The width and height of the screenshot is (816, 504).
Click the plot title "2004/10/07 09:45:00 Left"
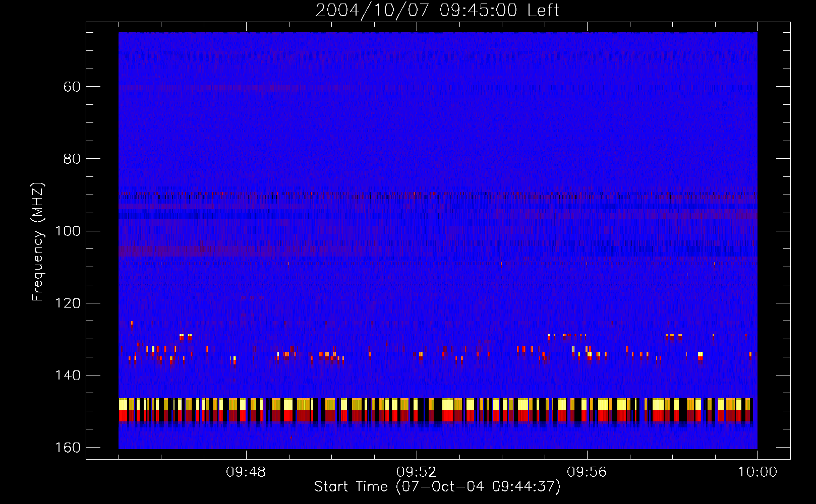437,10
